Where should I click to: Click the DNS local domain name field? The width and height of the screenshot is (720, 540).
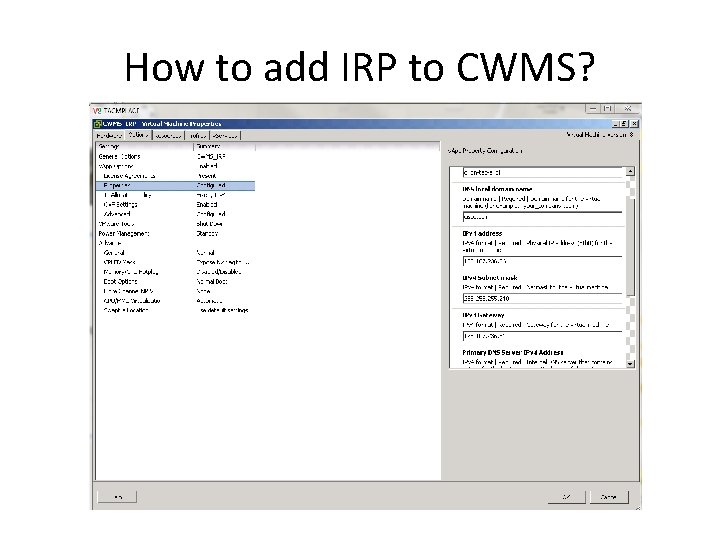coord(542,217)
